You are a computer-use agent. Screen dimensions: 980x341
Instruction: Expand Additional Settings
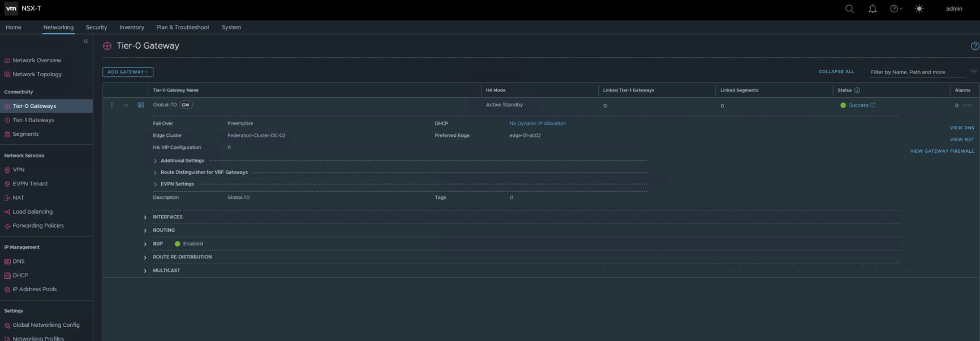tap(156, 161)
